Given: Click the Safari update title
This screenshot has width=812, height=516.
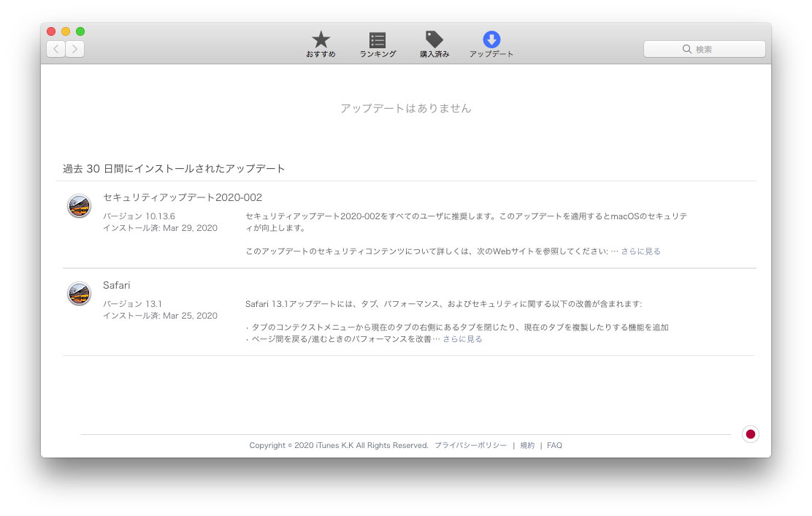Looking at the screenshot, I should 117,285.
